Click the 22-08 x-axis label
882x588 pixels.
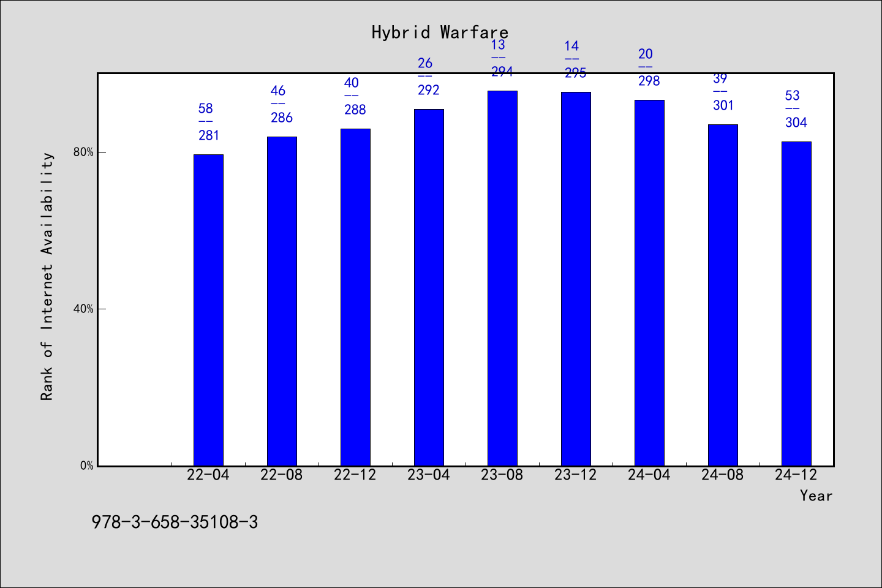coord(282,475)
